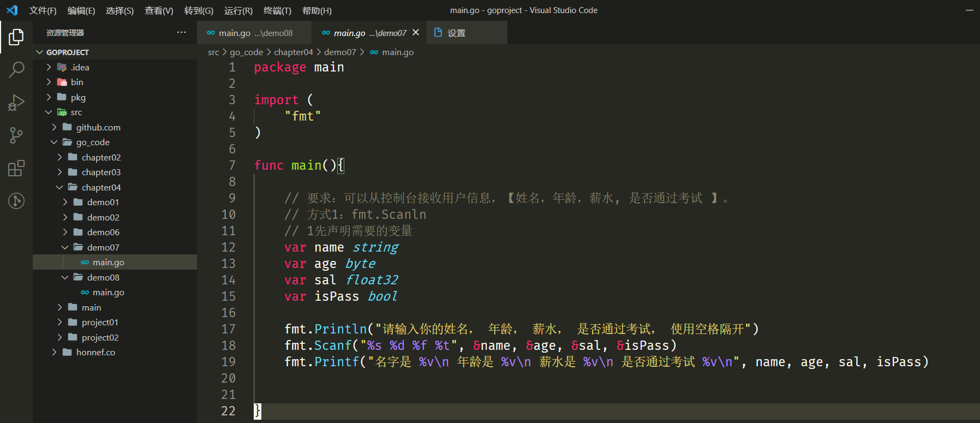Screen dimensions: 980x423
Task: Collapse the GOPROJECT section
Action: [x=39, y=52]
